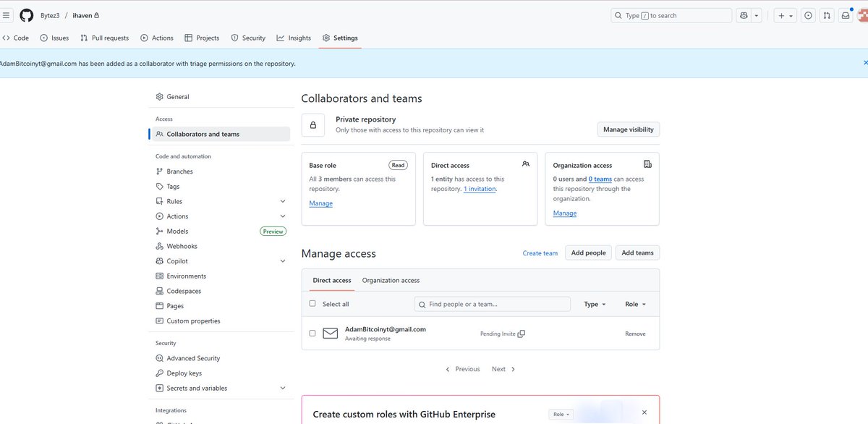Image resolution: width=868 pixels, height=424 pixels.
Task: Click the Previous pagination button
Action: (463, 369)
